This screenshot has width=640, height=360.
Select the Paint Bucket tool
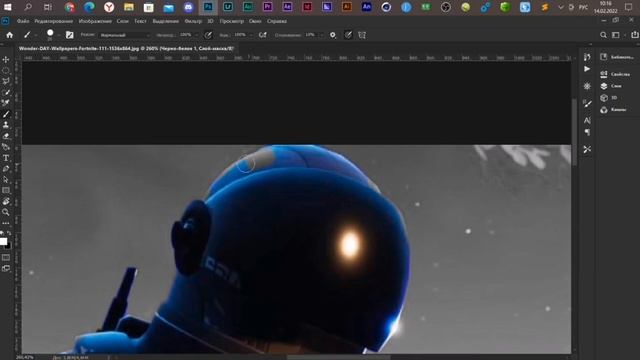tap(6, 147)
